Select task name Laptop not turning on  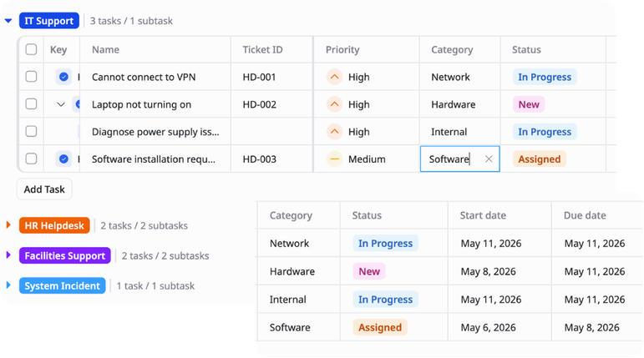coord(141,104)
